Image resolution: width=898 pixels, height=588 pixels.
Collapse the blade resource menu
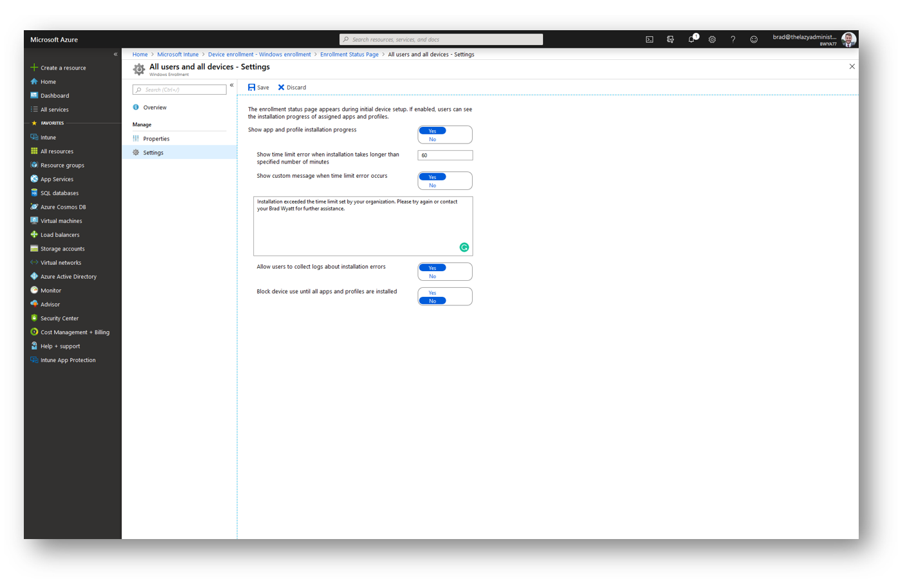click(231, 85)
